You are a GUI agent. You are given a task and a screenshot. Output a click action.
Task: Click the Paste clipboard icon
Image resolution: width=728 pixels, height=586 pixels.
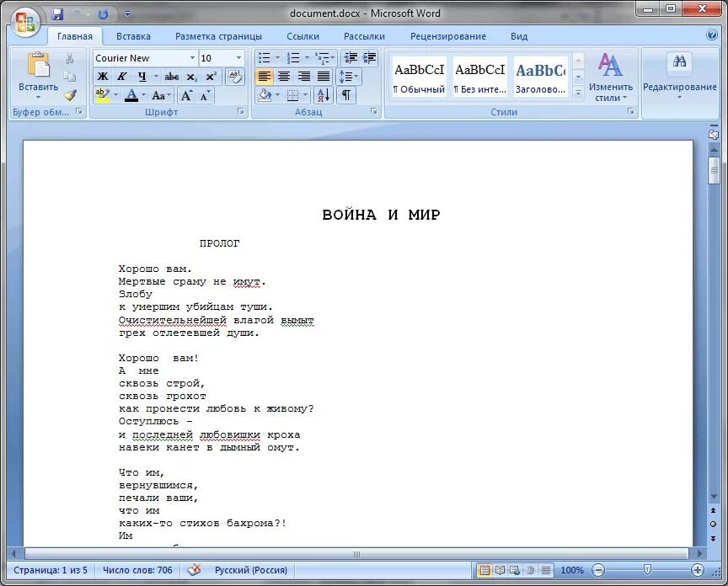pos(38,66)
